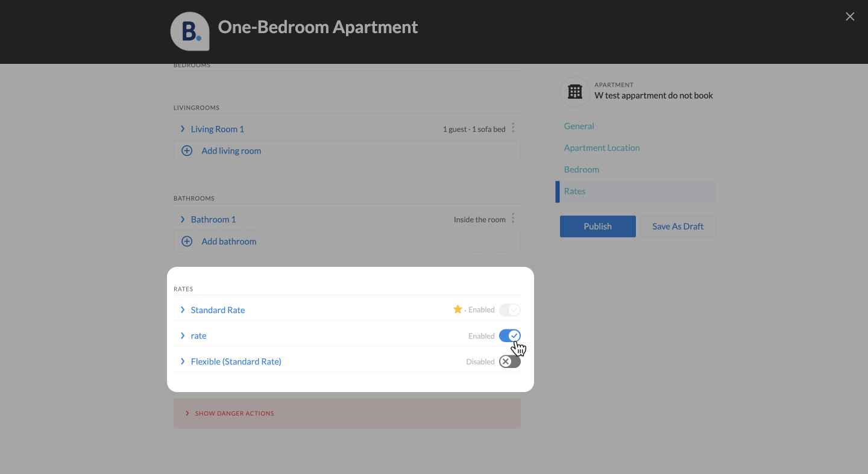Open Living Room 1 options menu
The width and height of the screenshot is (868, 474).
513,128
